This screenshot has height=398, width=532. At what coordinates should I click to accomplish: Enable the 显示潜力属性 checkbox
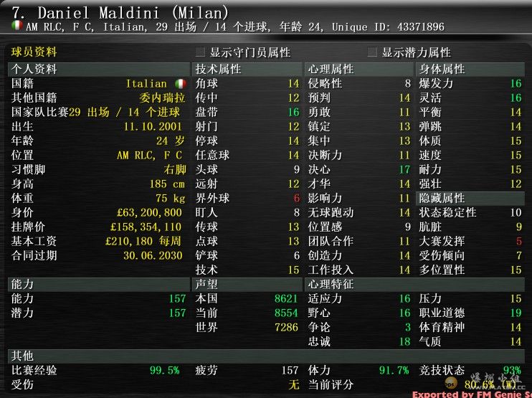coord(372,52)
